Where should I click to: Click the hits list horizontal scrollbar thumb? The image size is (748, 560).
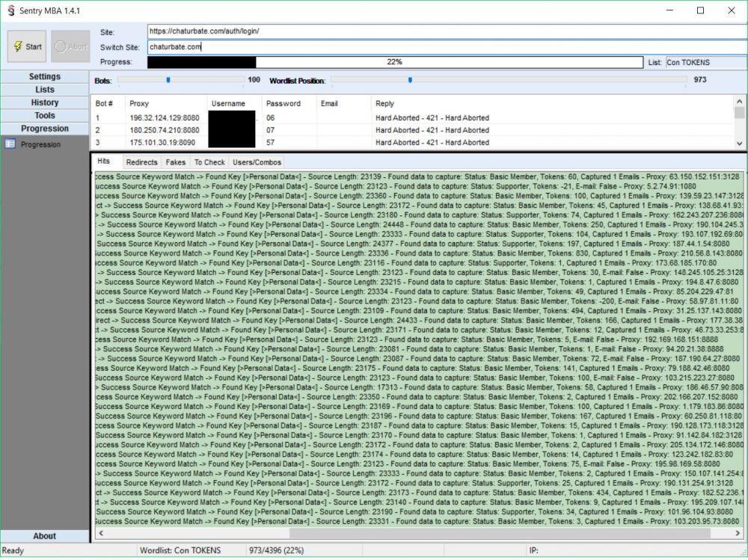[500, 533]
